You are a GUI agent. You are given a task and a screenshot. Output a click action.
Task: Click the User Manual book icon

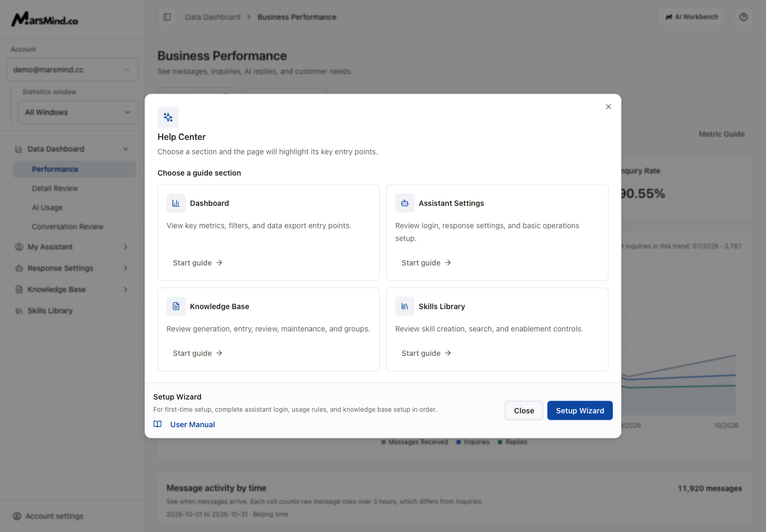coord(157,425)
